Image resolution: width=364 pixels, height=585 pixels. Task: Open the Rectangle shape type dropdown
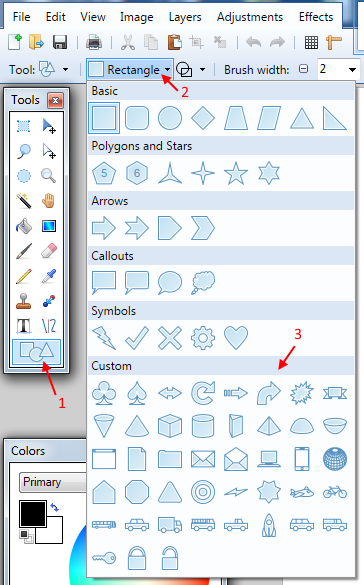tap(130, 69)
